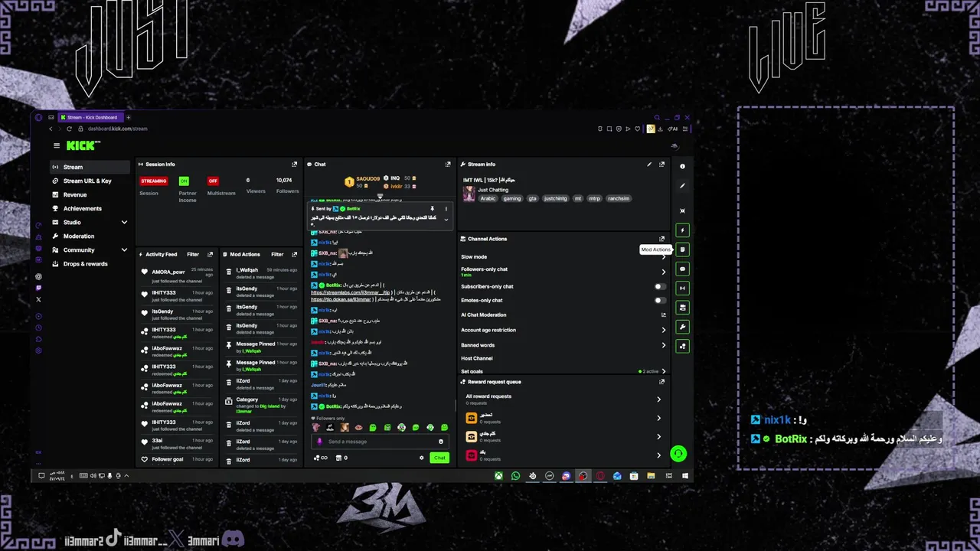The width and height of the screenshot is (980, 551).
Task: Open chat settings gear icon
Action: pos(421,458)
